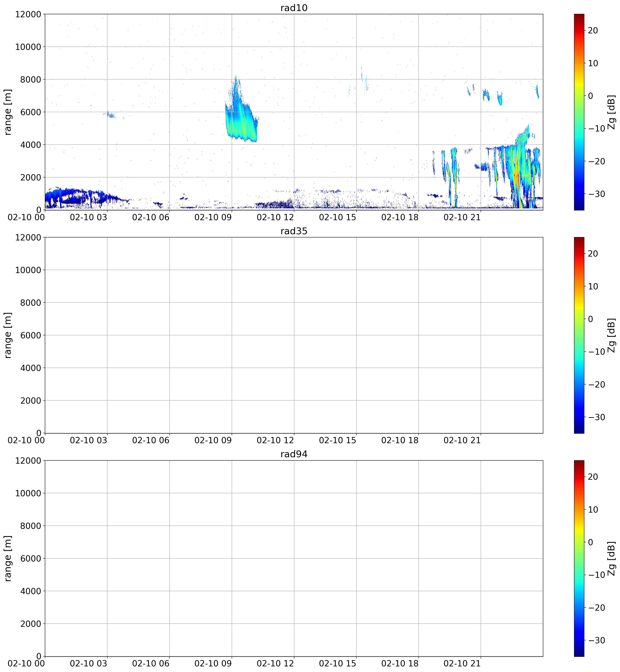Image resolution: width=620 pixels, height=672 pixels.
Task: Click the rad94 plot title
Action: coord(294,454)
